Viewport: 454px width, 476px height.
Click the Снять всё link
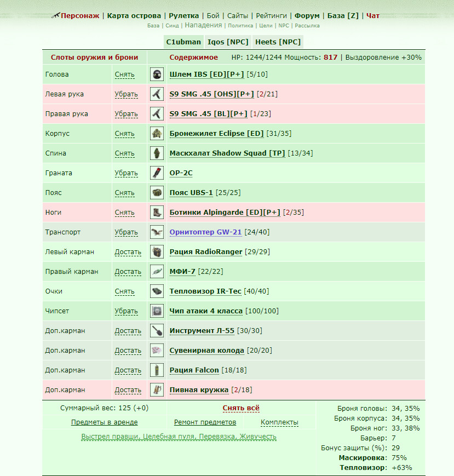point(241,408)
